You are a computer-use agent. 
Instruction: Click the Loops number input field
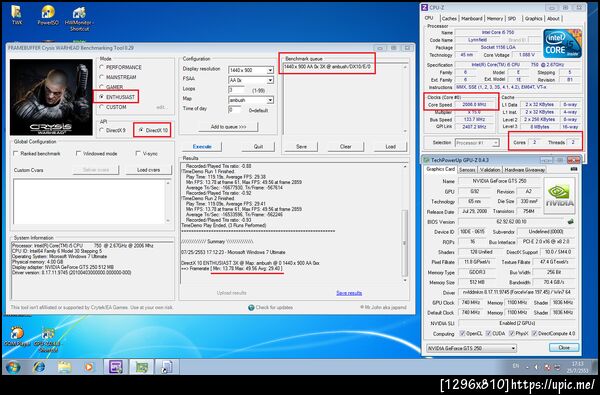pos(235,90)
